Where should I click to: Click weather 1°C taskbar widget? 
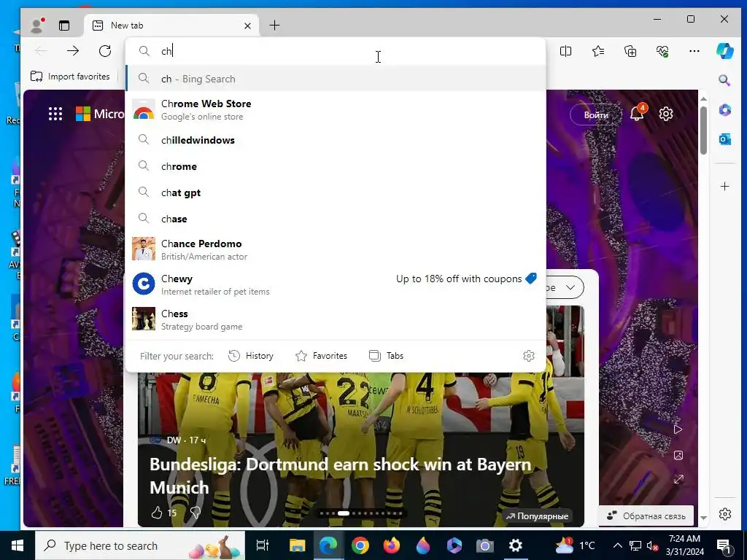[576, 545]
